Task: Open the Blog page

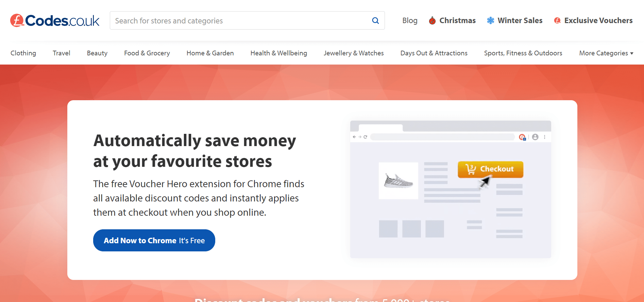Action: (409, 20)
